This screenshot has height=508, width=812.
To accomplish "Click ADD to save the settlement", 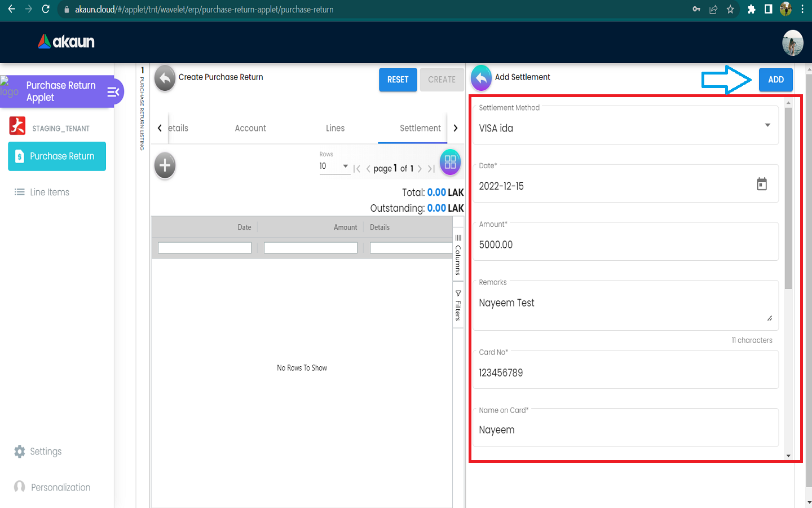I will (x=776, y=80).
